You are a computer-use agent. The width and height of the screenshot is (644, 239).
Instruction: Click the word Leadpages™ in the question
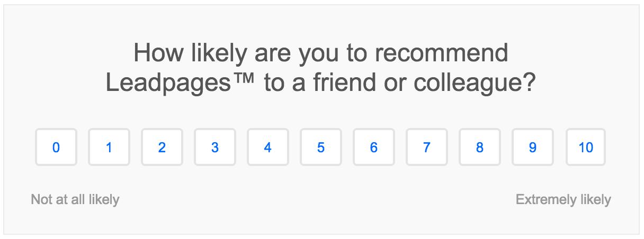(x=182, y=83)
